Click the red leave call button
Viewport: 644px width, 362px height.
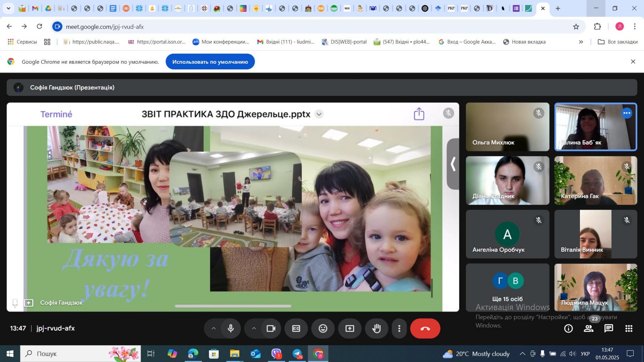425,328
